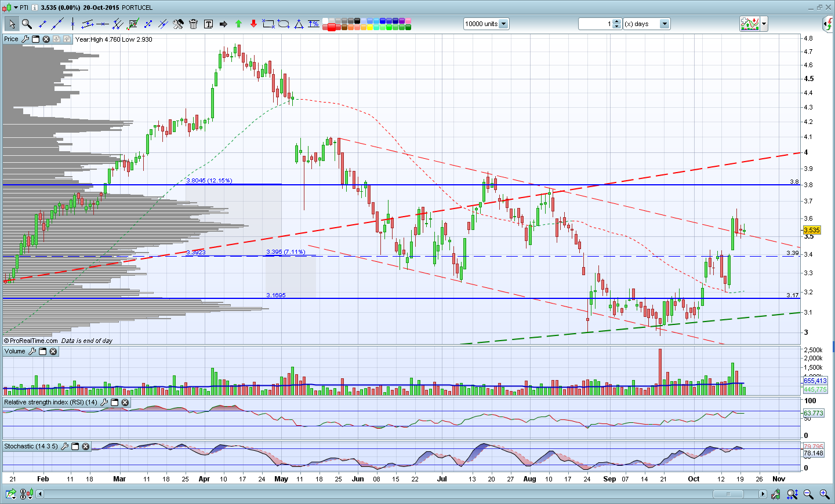Open Stochastic indicator wrench settings
The height and width of the screenshot is (504, 835).
(x=64, y=446)
